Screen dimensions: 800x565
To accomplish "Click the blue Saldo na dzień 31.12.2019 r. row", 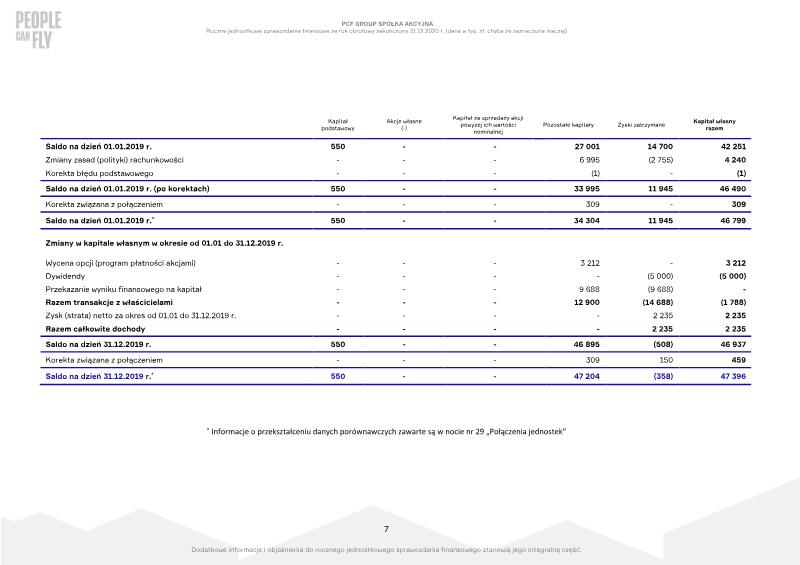I will click(x=395, y=376).
